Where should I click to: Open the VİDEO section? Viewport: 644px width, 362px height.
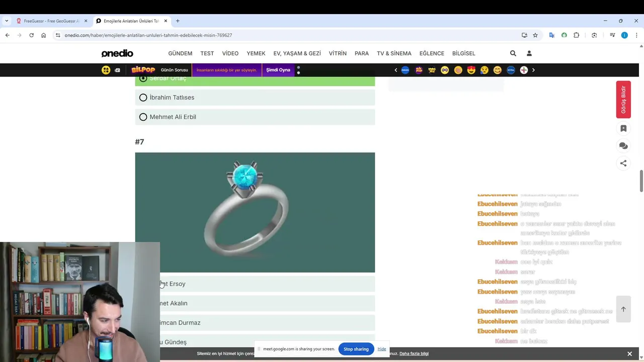[x=230, y=53]
